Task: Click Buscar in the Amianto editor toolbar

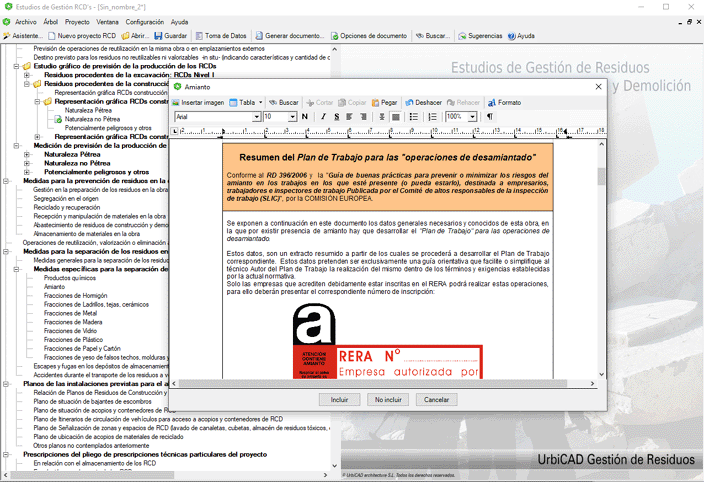Action: point(284,103)
